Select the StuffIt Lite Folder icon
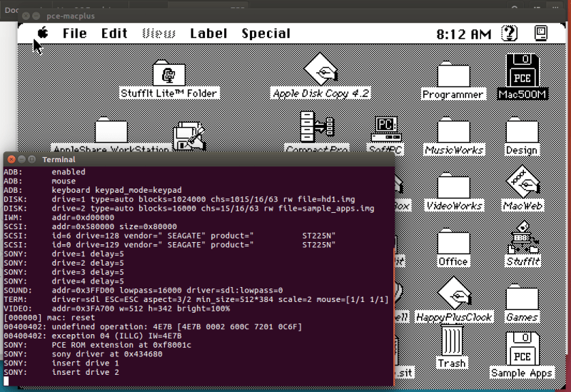 tap(169, 72)
